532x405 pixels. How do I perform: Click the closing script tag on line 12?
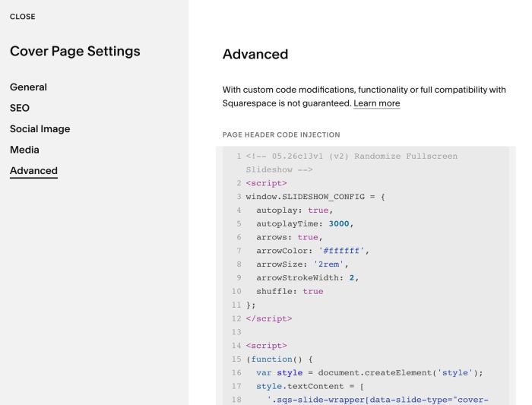(x=269, y=318)
